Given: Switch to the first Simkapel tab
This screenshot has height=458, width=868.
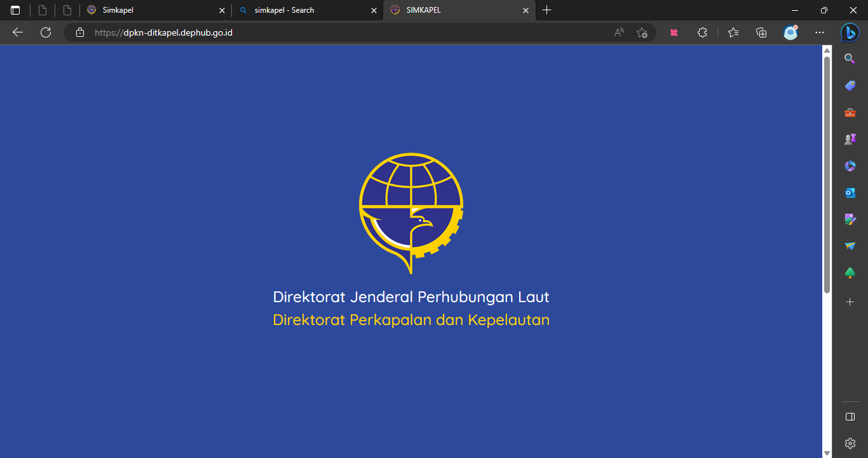Looking at the screenshot, I should 153,10.
